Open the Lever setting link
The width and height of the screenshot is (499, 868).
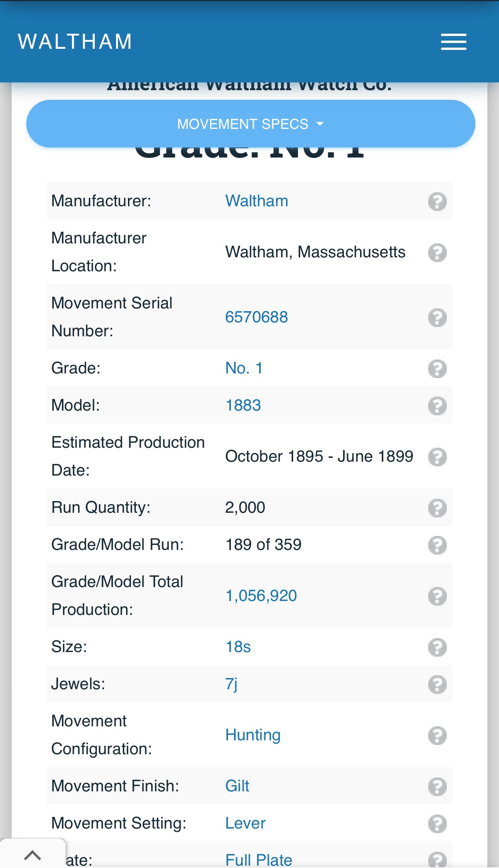click(x=245, y=823)
